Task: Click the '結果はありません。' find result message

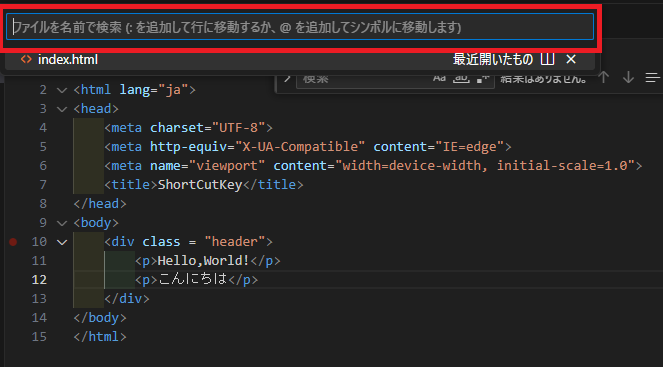Action: (544, 79)
